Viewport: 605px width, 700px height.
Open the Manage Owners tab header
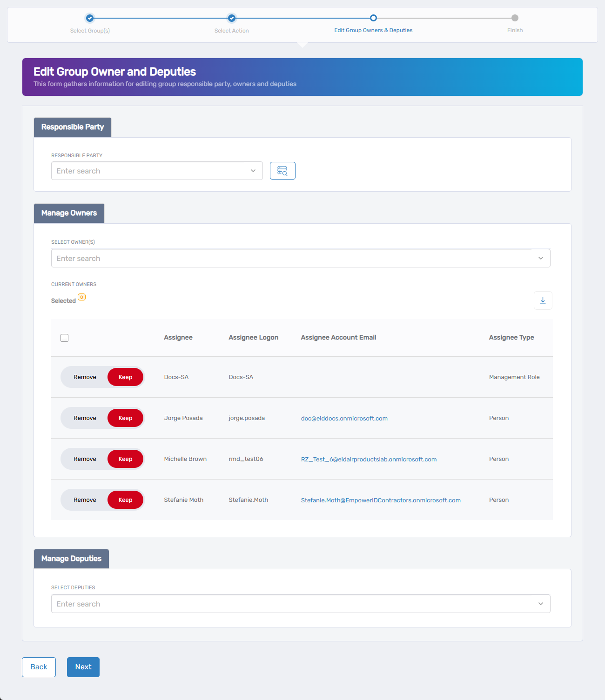click(x=69, y=213)
